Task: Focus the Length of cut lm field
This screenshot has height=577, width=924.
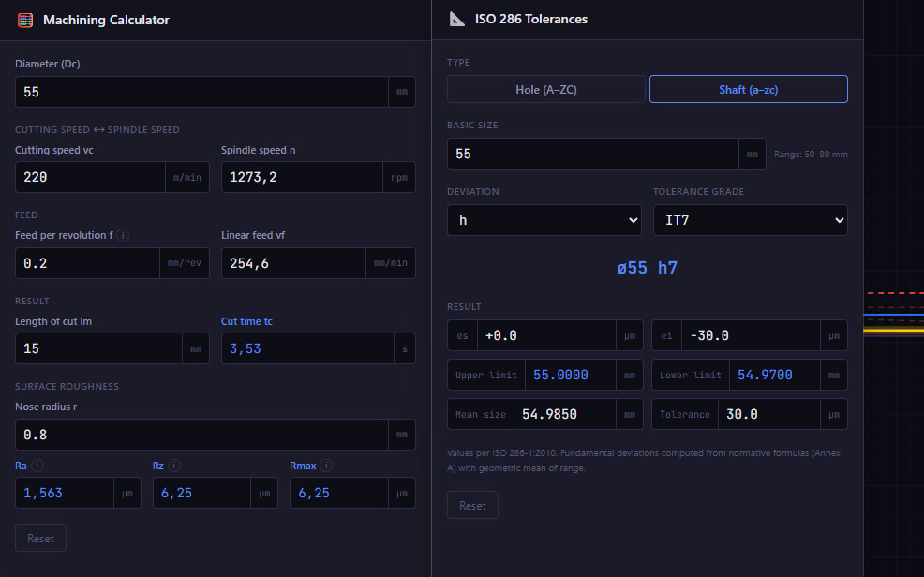Action: click(98, 348)
